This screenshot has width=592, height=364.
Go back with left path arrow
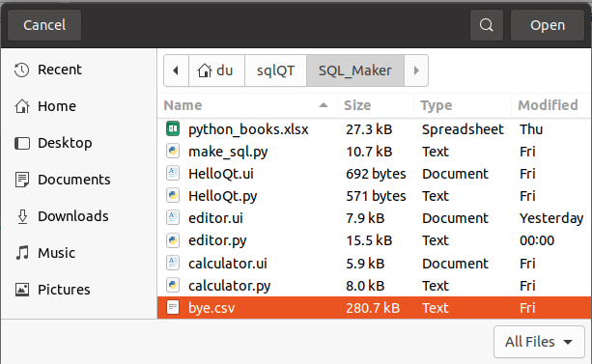click(176, 70)
